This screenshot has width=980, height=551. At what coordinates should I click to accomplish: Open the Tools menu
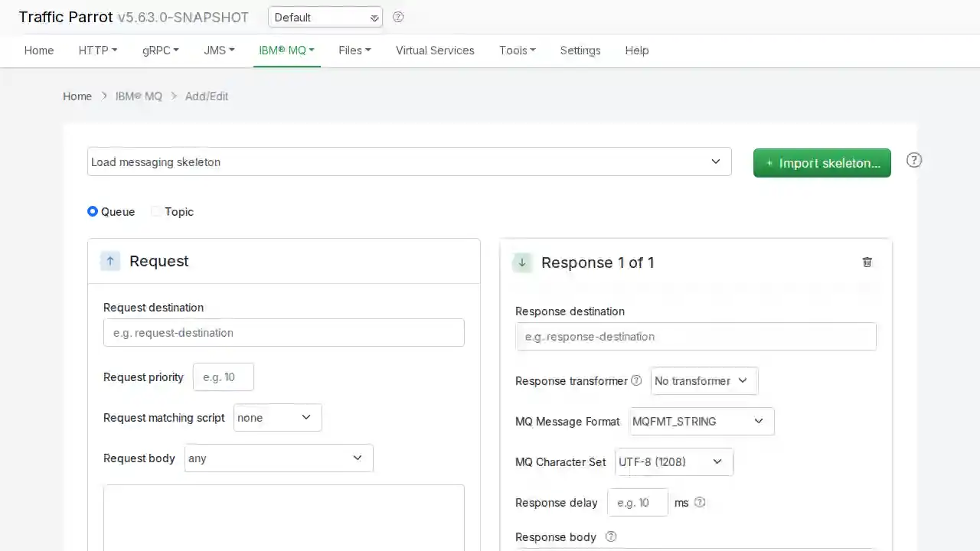518,51
